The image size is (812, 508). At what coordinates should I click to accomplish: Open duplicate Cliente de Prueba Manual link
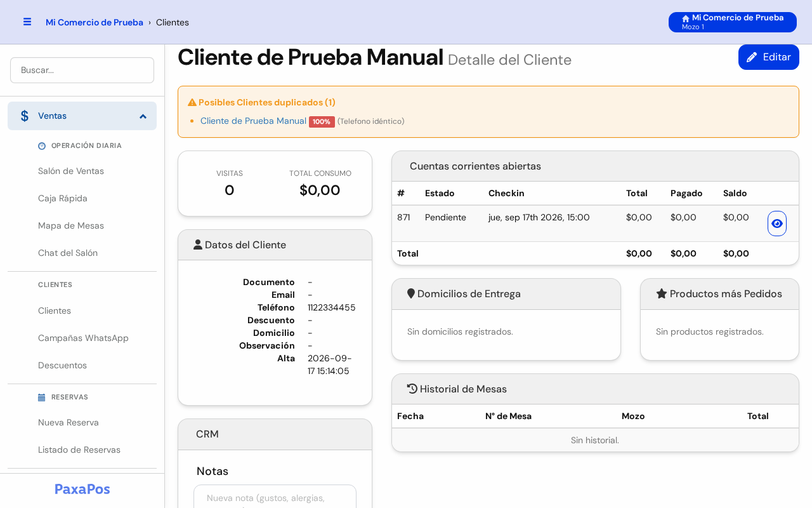tap(253, 121)
